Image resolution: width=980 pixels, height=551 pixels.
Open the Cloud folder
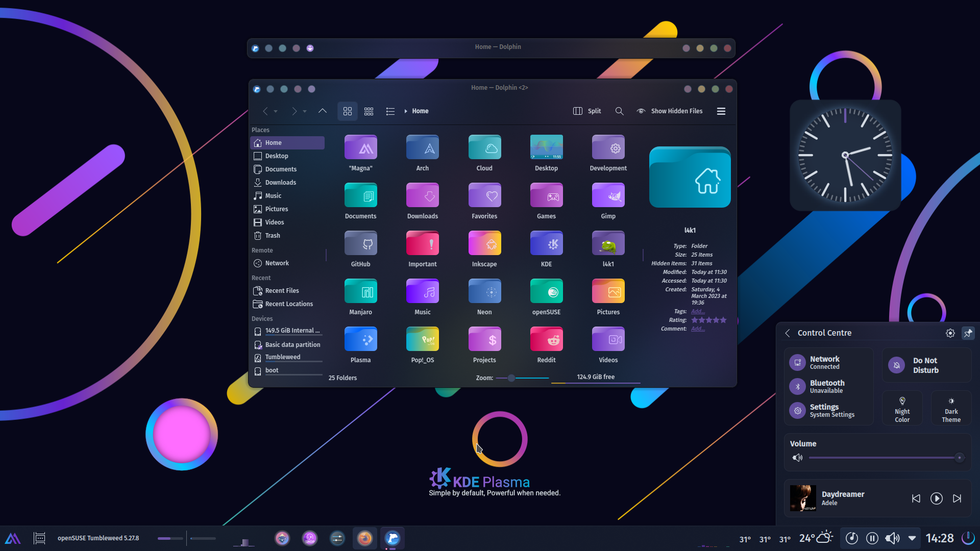click(484, 148)
